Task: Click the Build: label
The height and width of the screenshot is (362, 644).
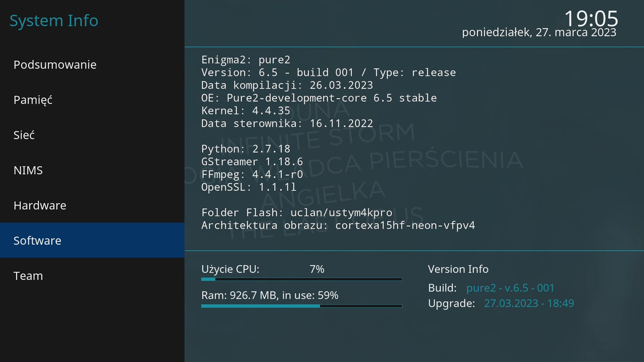Action: point(442,288)
